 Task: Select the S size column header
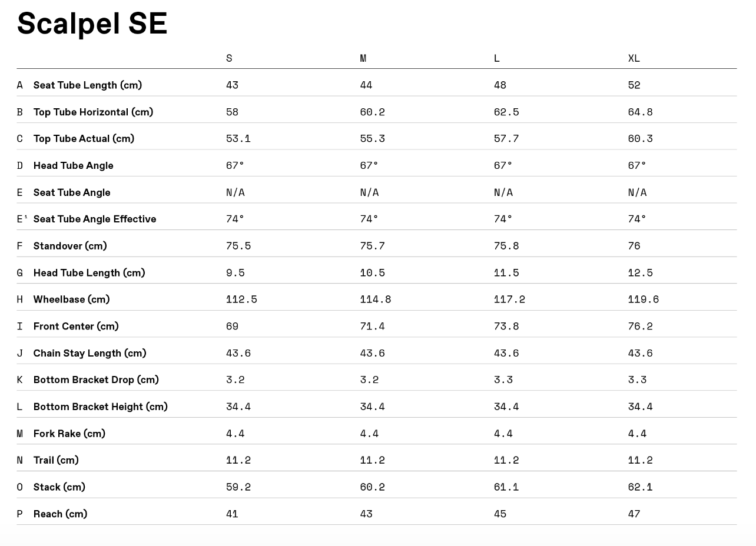pos(229,58)
